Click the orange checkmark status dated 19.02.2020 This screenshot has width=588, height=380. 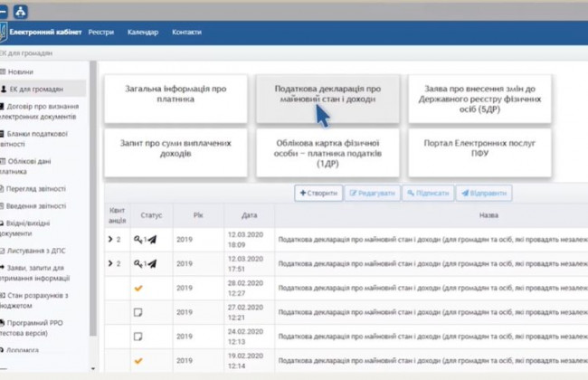(x=138, y=360)
